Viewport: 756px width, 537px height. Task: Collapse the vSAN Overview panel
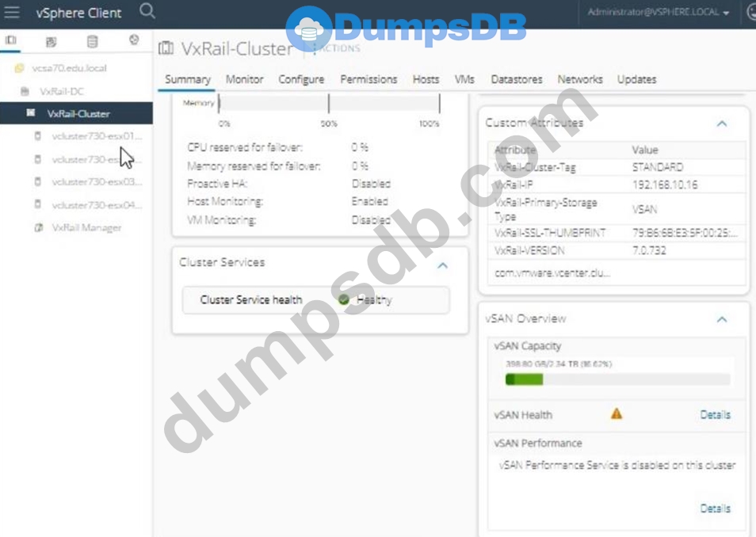[x=721, y=319]
